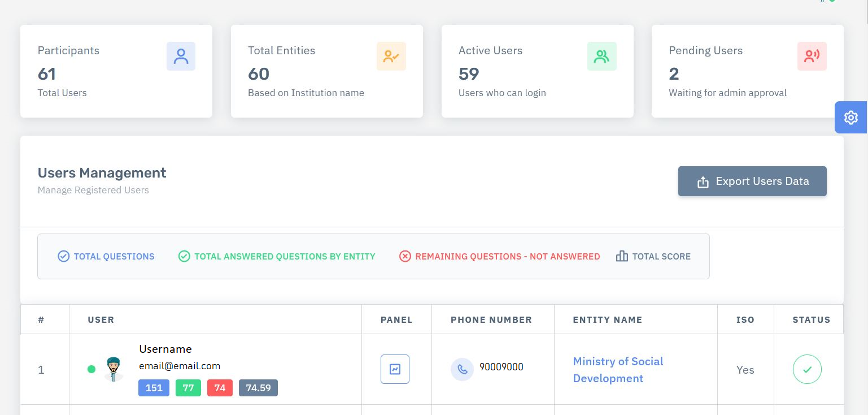
Task: Click the blue 151 total questions badge
Action: tap(154, 388)
